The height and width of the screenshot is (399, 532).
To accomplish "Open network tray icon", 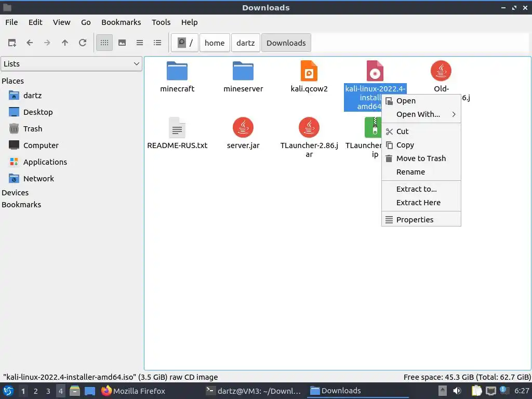I will point(490,391).
